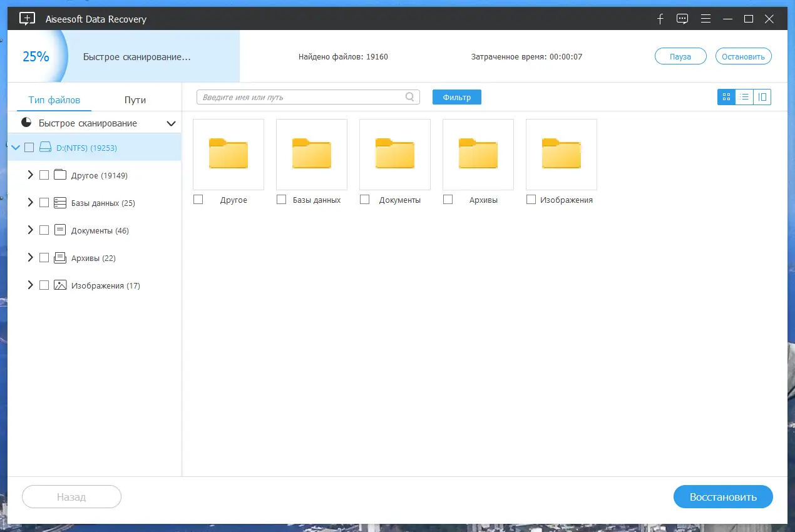Image resolution: width=795 pixels, height=532 pixels.
Task: Tick checkbox under Документы thumbnail
Action: [364, 200]
